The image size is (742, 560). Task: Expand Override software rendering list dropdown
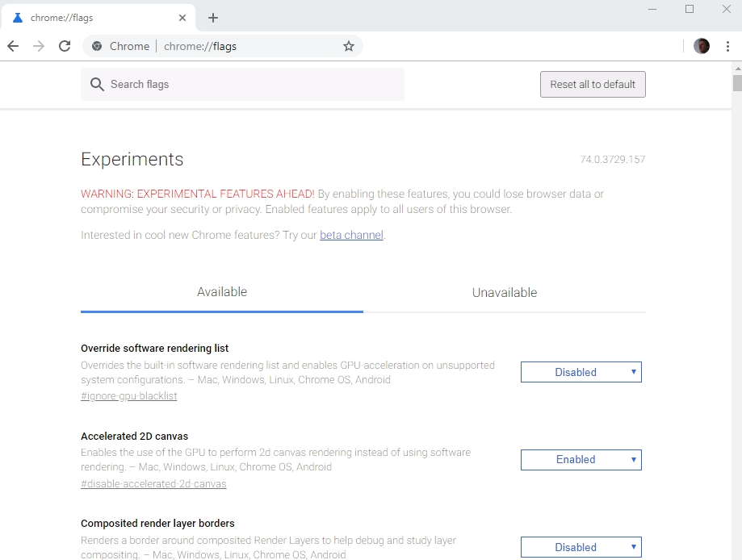point(581,372)
